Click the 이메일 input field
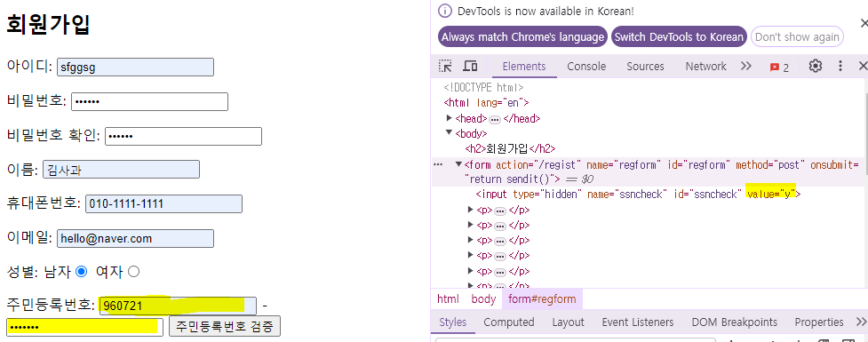The width and height of the screenshot is (868, 342). click(x=135, y=239)
